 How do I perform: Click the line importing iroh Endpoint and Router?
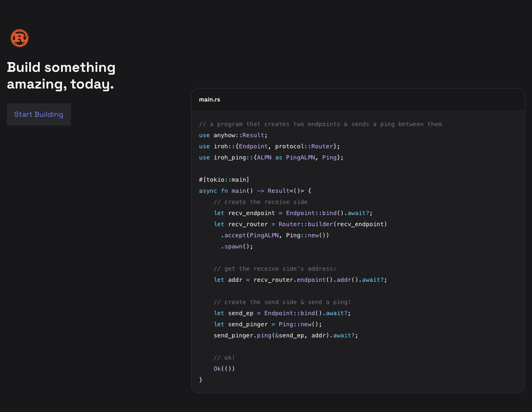269,146
